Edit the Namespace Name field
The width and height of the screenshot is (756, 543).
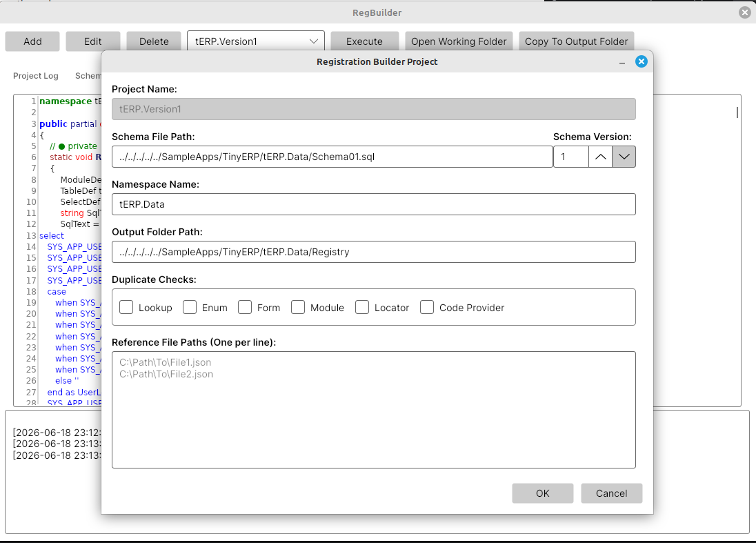pos(374,204)
